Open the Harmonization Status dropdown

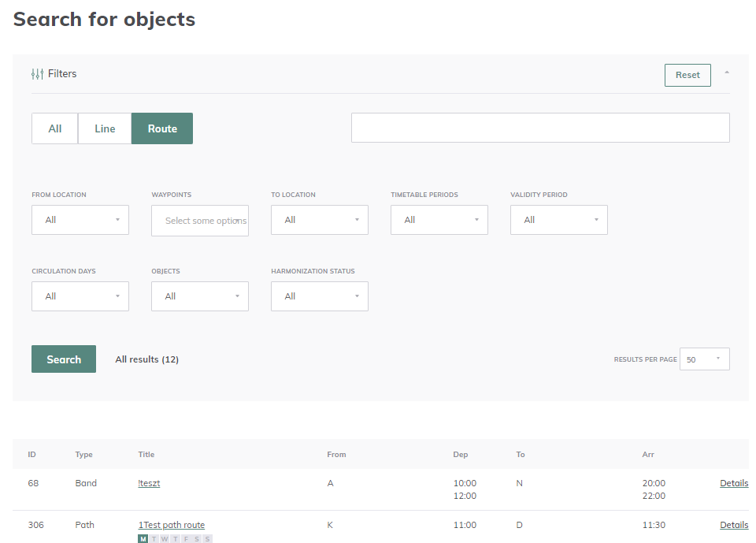pos(320,296)
